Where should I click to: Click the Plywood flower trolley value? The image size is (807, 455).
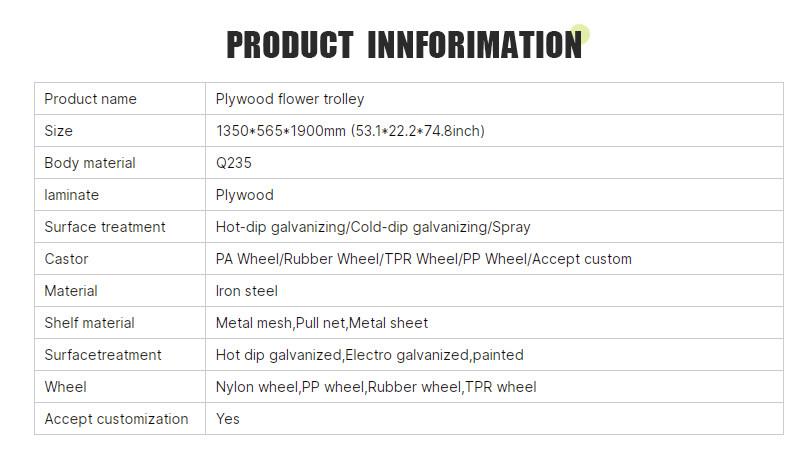pos(290,99)
